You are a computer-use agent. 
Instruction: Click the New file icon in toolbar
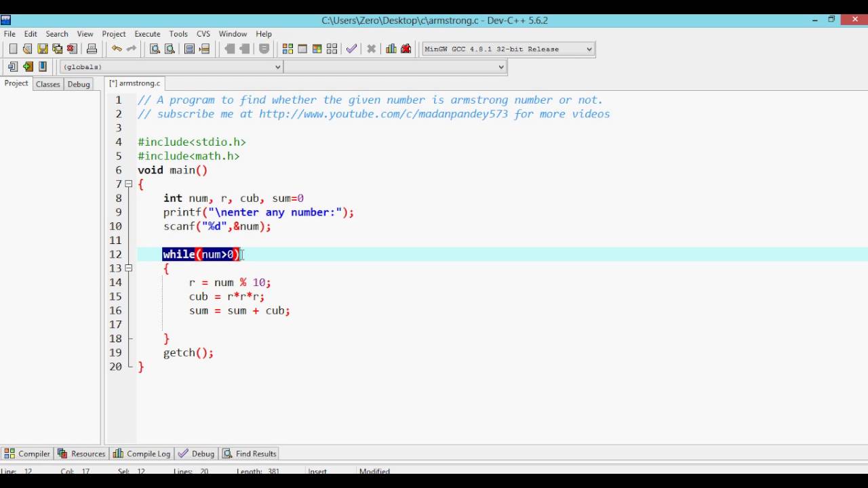pyautogui.click(x=13, y=49)
